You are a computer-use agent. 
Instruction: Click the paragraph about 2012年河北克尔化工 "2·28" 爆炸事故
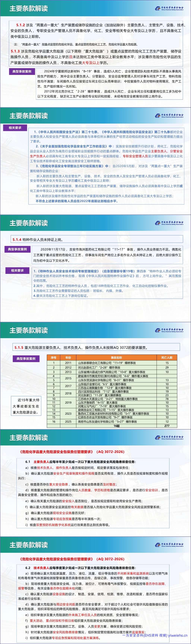pos(109,94)
